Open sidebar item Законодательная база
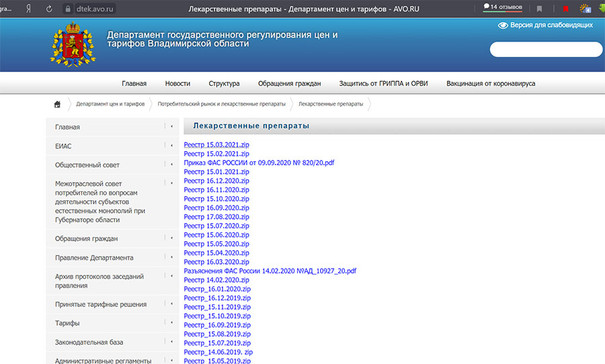Viewport: 605px width, 364px height. click(x=89, y=342)
